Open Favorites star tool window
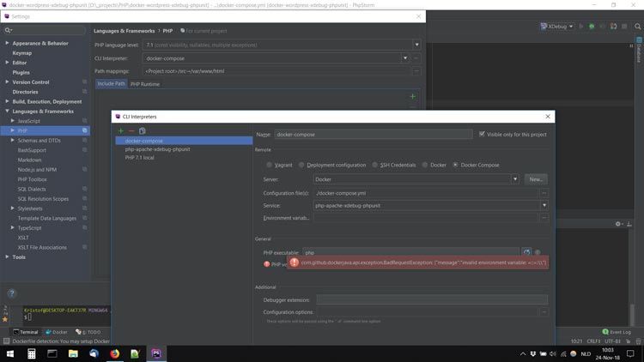This screenshot has height=362, width=644. pos(5,319)
